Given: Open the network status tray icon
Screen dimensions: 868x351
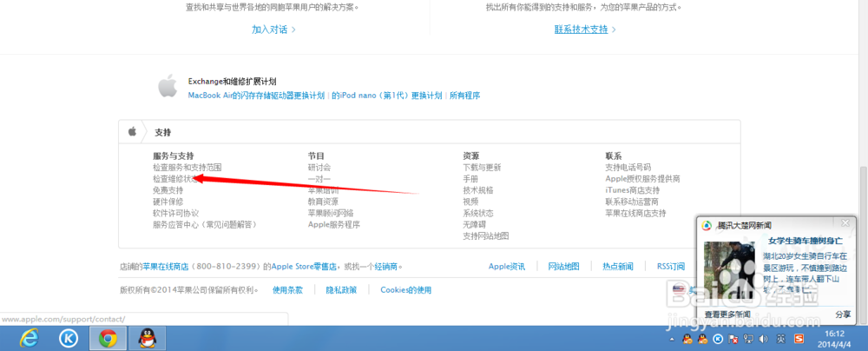Looking at the screenshot, I should [748, 339].
